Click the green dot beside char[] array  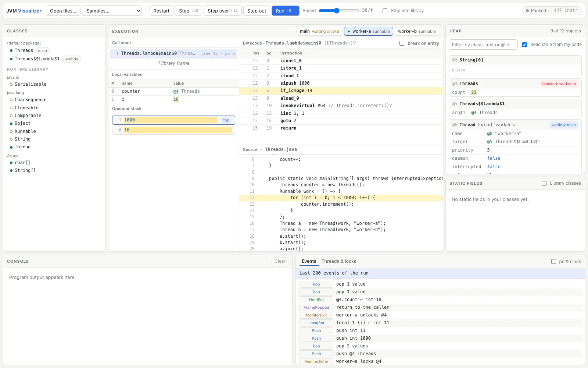[x=11, y=163]
